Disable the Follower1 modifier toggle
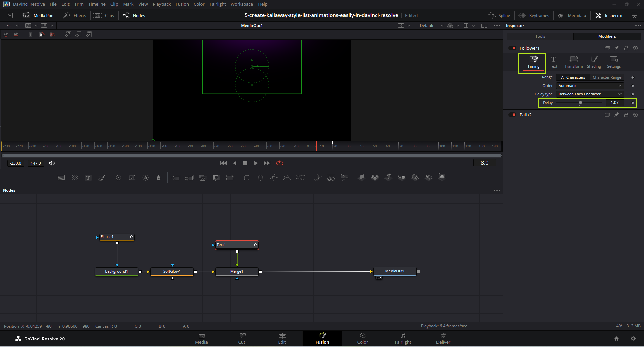Screen dimensions: 644x347 (x=512, y=48)
